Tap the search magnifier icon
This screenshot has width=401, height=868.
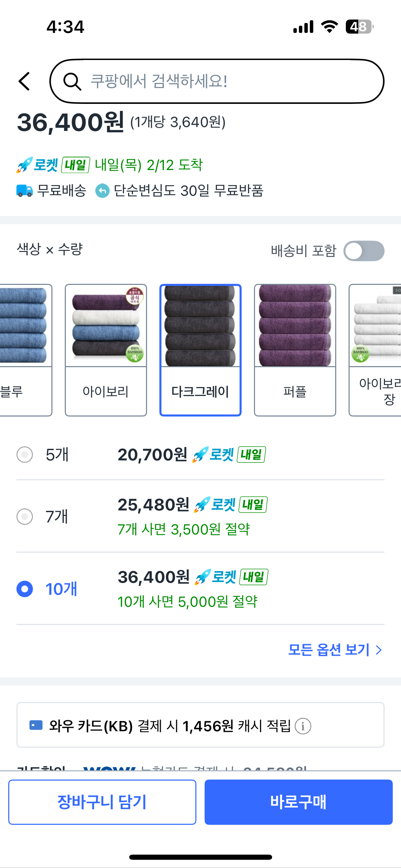tap(72, 82)
